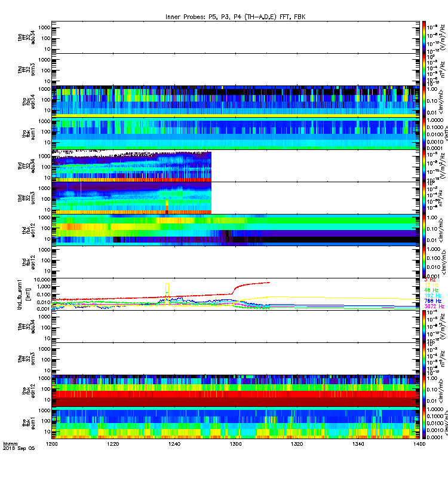Click inside the thd fbk edc12 spectrogram
Screen dimensions: 448x478
coord(235,230)
